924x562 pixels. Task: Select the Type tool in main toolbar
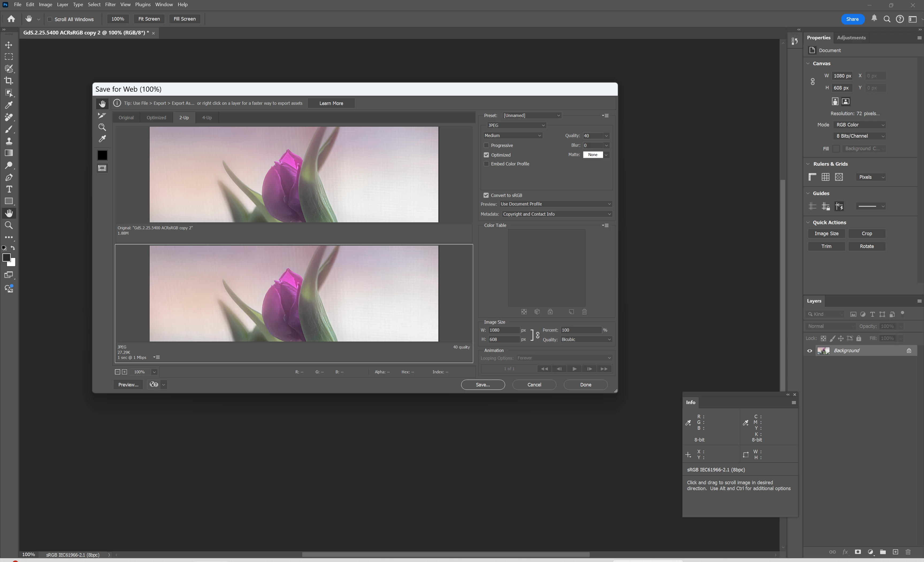tap(9, 189)
